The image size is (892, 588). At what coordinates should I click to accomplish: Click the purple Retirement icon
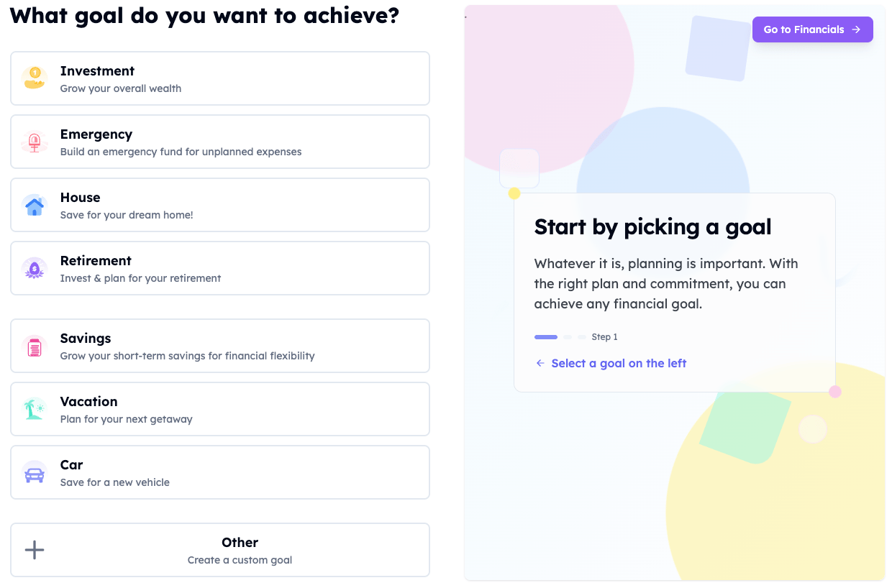point(35,269)
